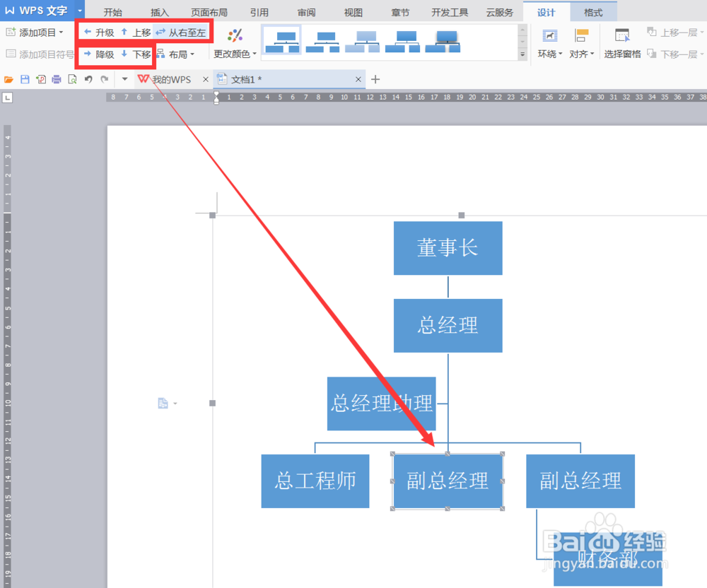Open 更改颜色 to change diagram colors

[235, 41]
